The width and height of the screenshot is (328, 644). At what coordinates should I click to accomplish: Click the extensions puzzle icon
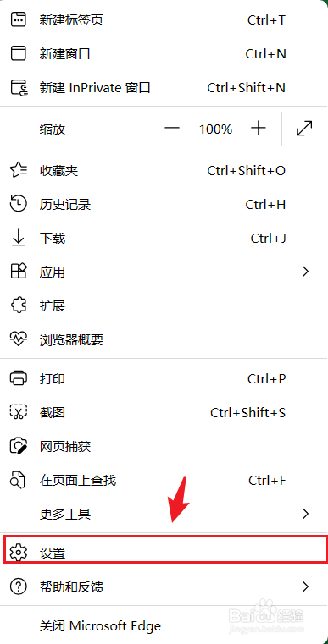click(x=18, y=305)
